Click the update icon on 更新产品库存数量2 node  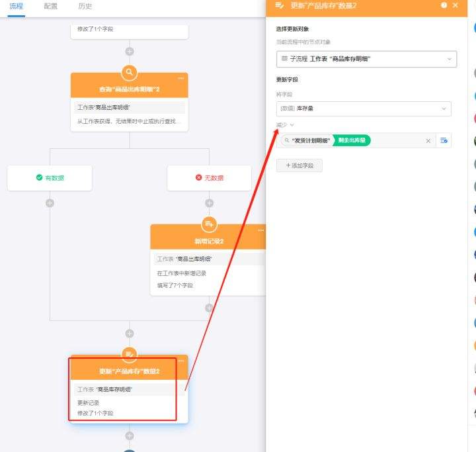pos(130,355)
